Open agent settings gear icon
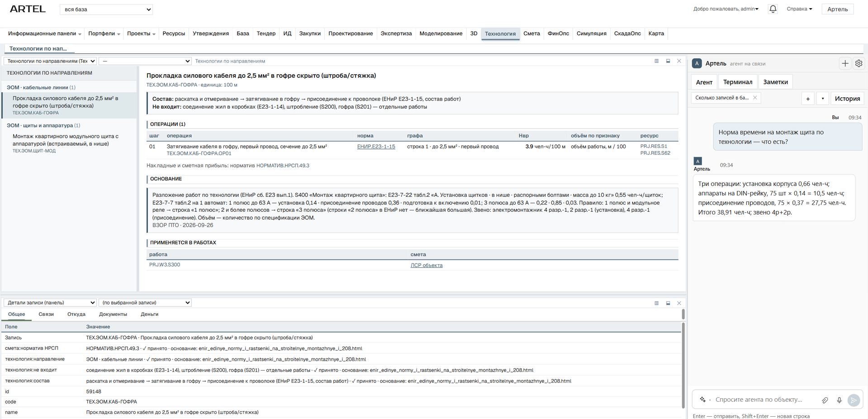The height and width of the screenshot is (419, 868). [x=859, y=64]
